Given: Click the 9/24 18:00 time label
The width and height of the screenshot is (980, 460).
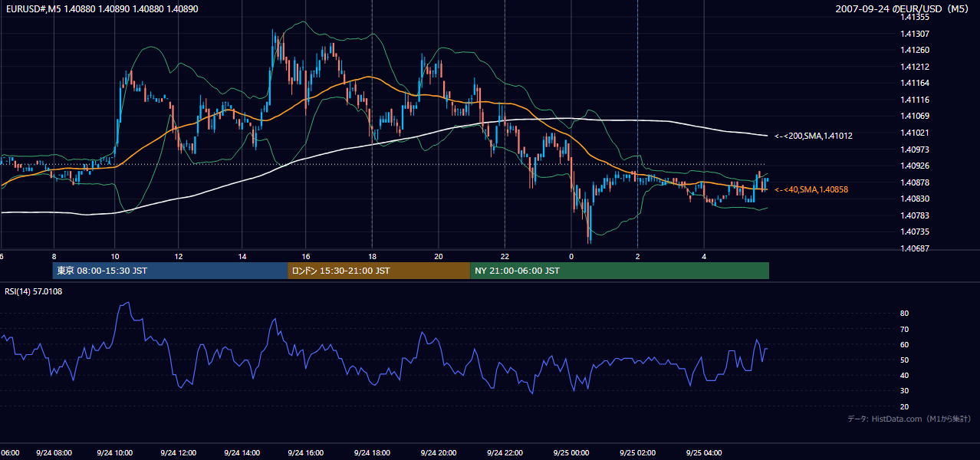Looking at the screenshot, I should click(371, 452).
